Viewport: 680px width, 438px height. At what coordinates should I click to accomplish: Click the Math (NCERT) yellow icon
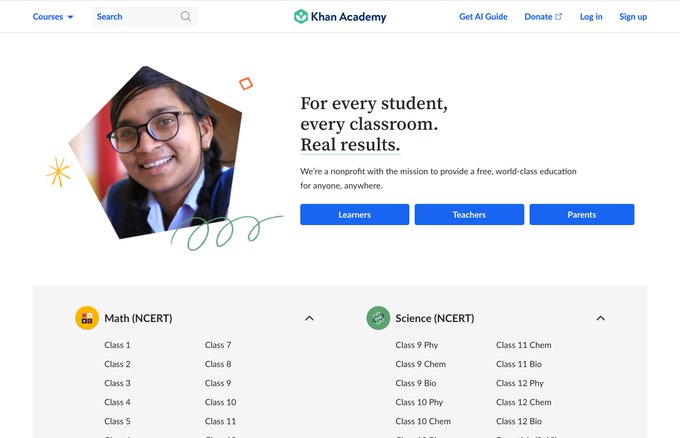click(87, 318)
